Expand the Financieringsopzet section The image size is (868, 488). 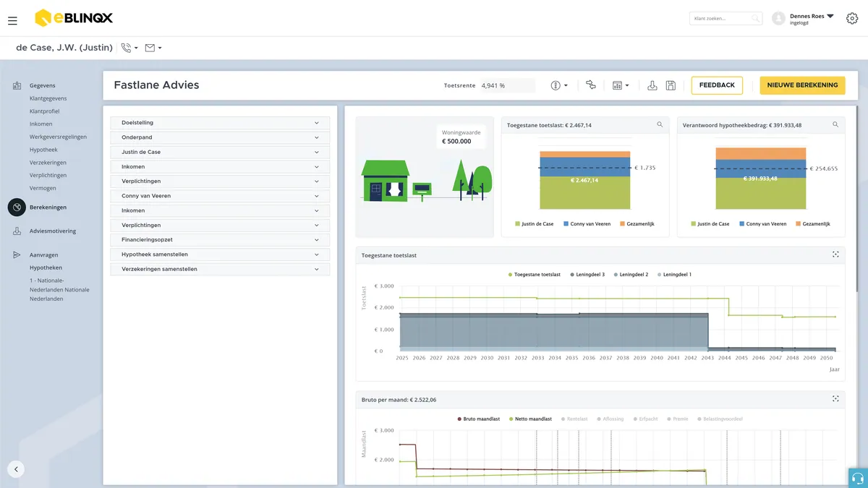[x=220, y=239]
